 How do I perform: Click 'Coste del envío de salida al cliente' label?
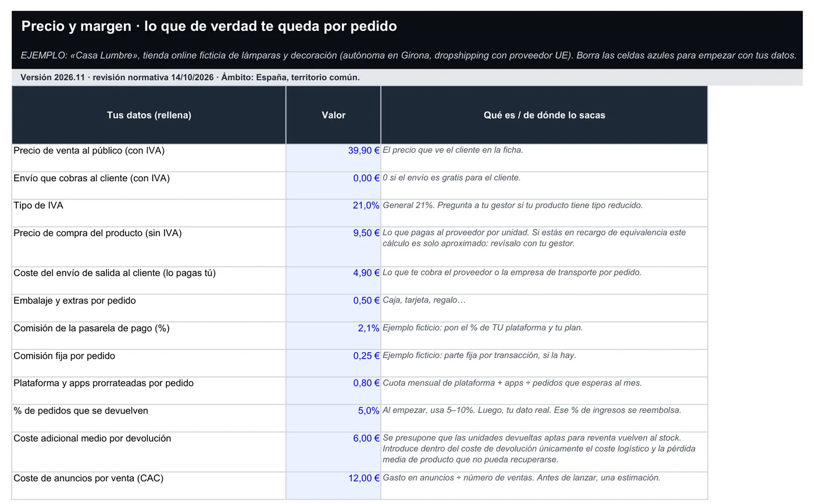tap(115, 273)
